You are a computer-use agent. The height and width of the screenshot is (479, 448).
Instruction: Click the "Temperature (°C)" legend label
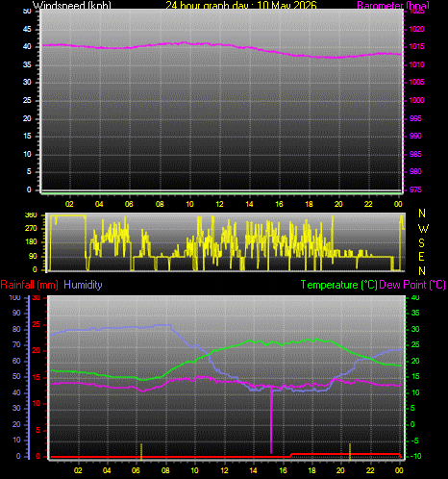[x=338, y=285]
